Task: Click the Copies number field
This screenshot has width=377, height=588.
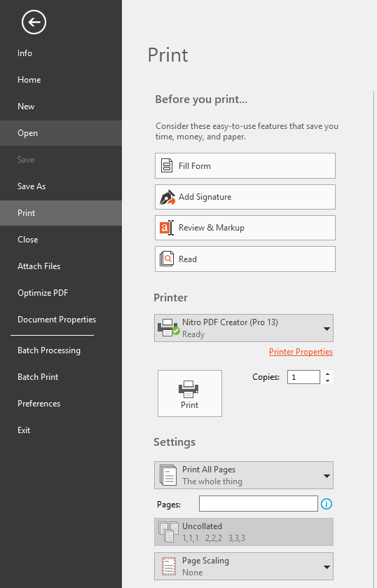Action: [303, 377]
